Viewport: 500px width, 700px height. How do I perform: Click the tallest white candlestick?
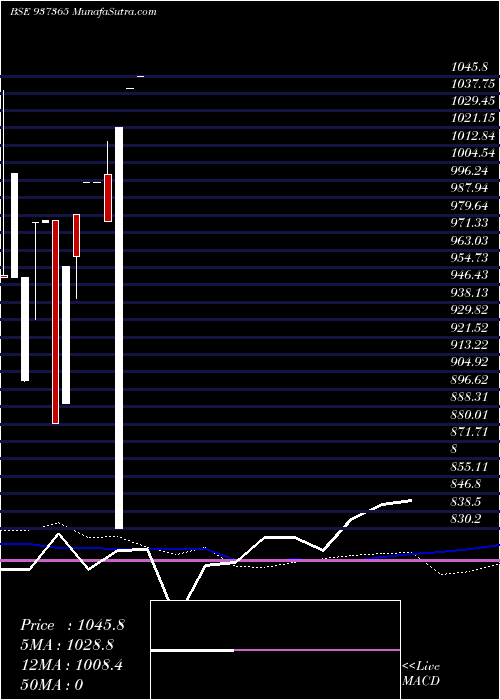[119, 328]
